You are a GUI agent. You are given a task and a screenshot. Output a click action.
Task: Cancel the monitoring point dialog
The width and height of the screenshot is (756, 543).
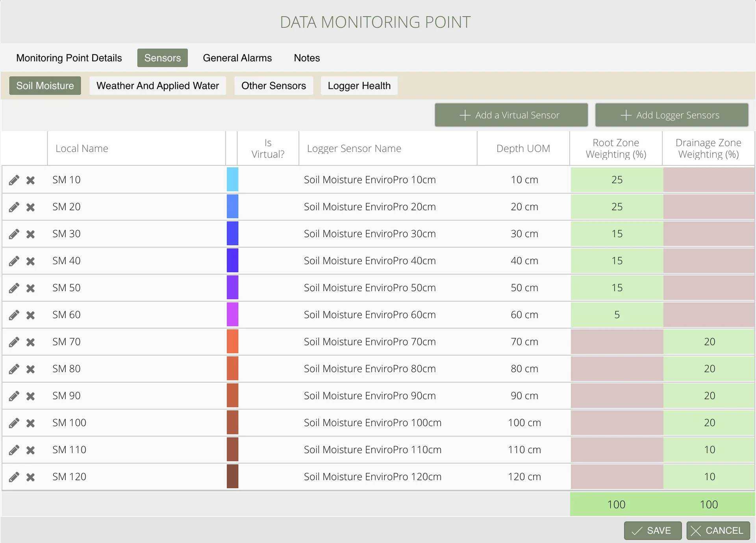(x=718, y=530)
